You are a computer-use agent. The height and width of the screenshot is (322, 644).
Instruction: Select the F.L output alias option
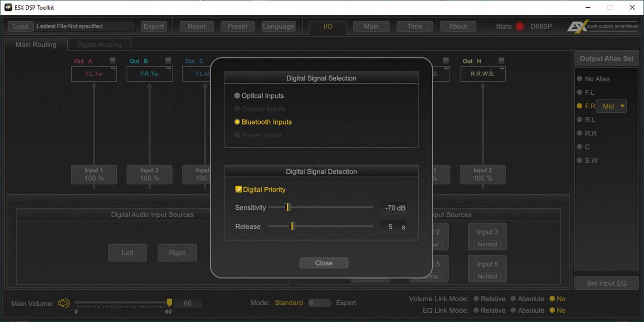[586, 92]
